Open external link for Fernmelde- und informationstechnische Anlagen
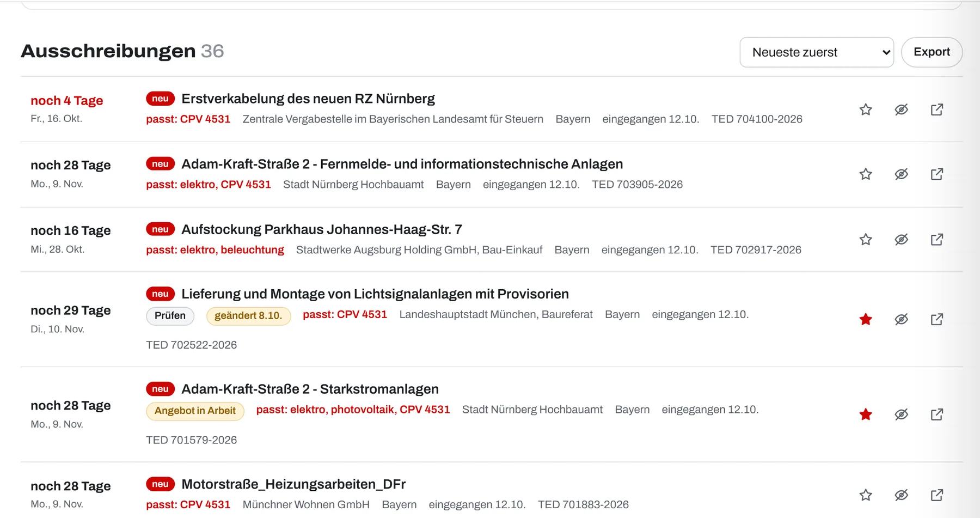Image resolution: width=980 pixels, height=518 pixels. 937,174
